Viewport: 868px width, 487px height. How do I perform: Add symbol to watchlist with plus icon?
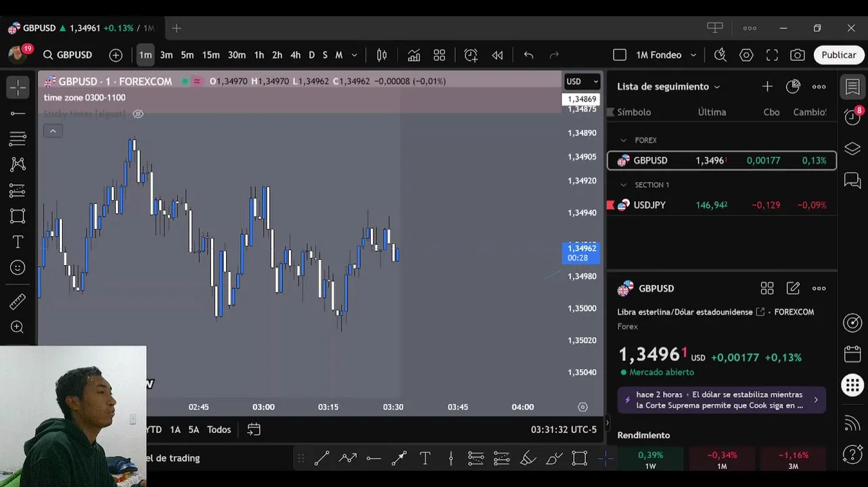coord(767,87)
